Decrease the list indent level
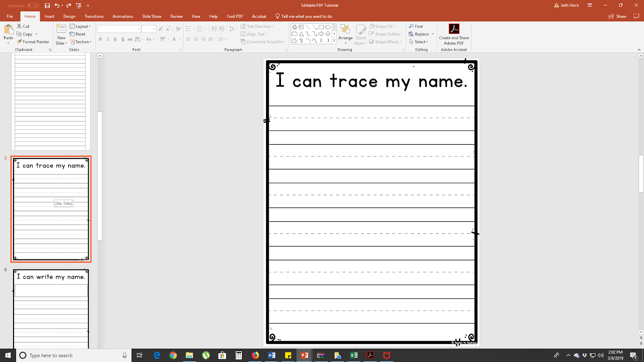The image size is (644, 362). coord(214,29)
